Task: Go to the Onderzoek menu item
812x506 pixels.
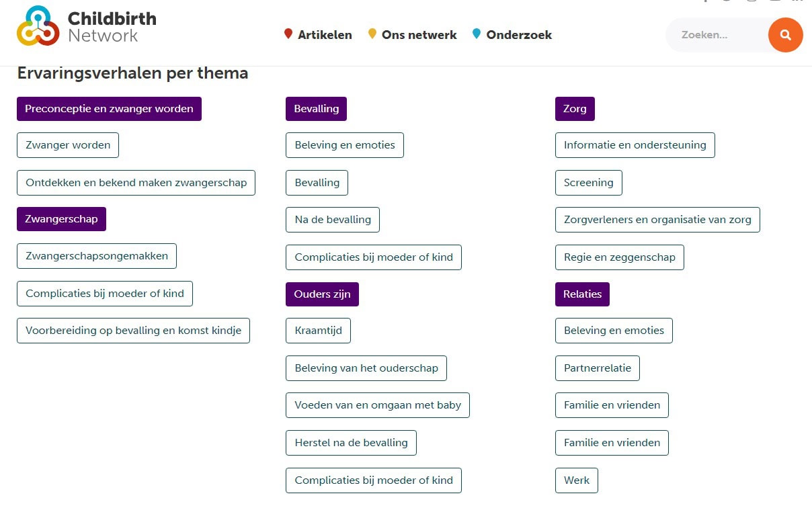Action: tap(519, 35)
